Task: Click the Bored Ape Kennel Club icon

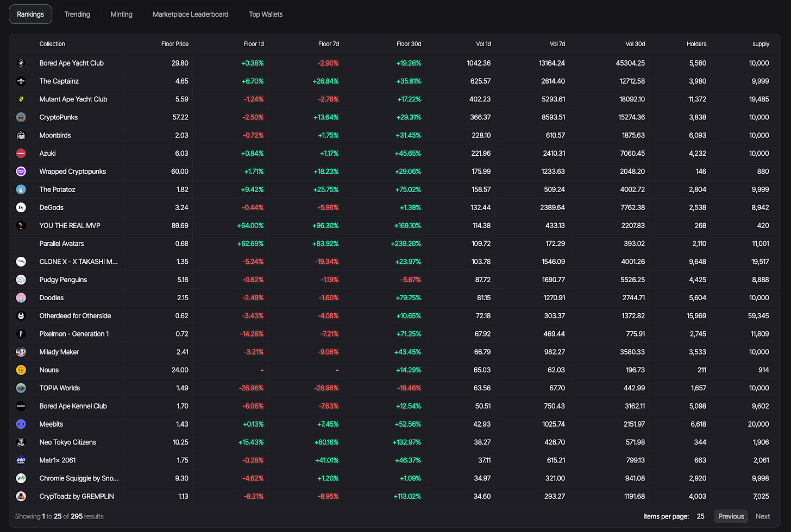Action: pos(21,406)
